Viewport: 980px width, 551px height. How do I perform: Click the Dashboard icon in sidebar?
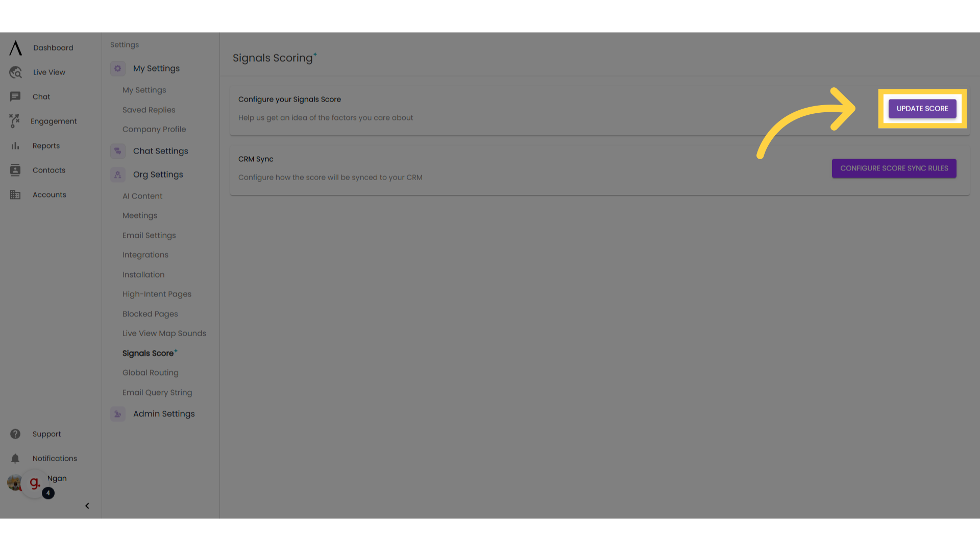point(15,47)
